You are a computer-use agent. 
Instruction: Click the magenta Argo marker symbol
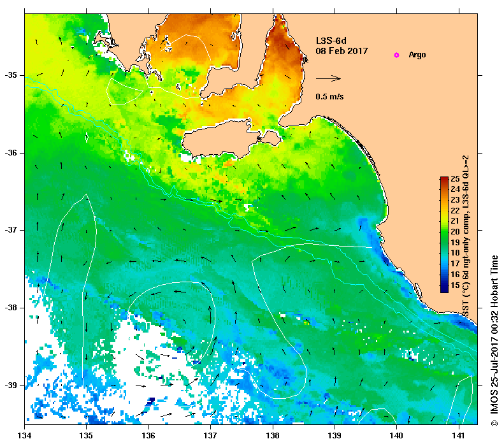[397, 55]
